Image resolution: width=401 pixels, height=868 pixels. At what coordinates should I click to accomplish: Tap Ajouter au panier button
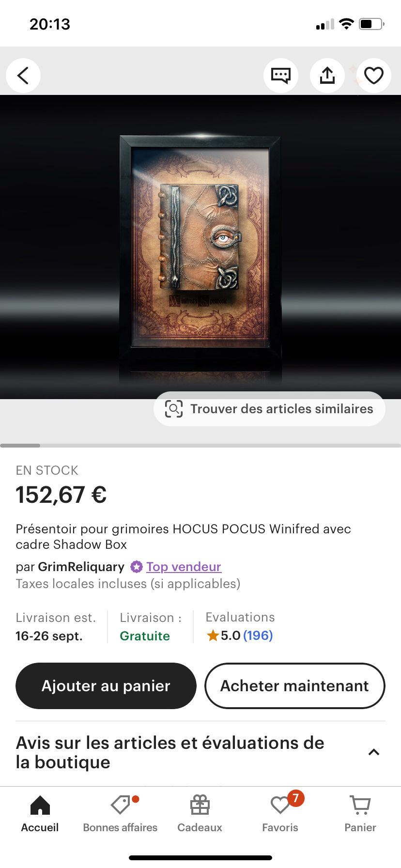106,686
